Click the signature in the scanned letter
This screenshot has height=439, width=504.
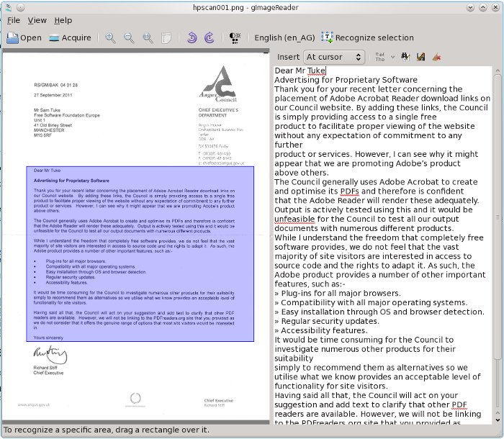50,355
